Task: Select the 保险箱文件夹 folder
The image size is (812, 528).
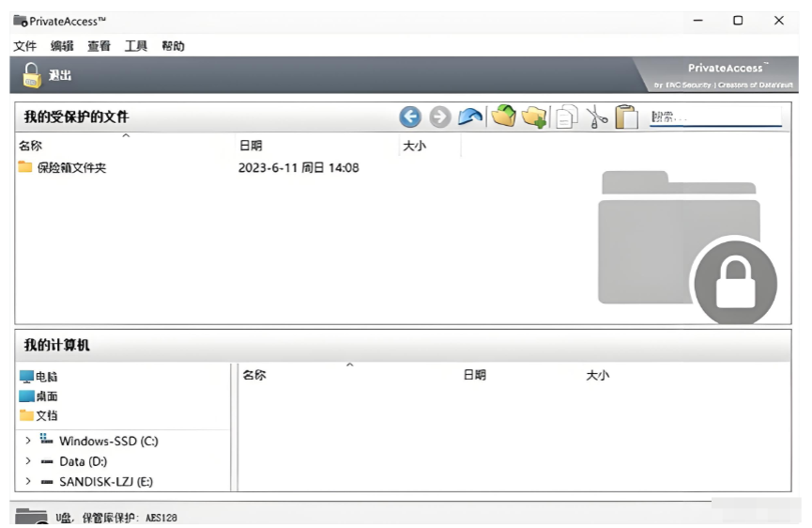Action: [x=71, y=168]
